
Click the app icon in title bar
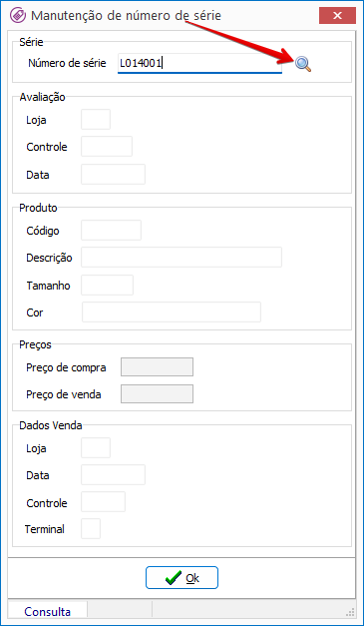click(18, 16)
